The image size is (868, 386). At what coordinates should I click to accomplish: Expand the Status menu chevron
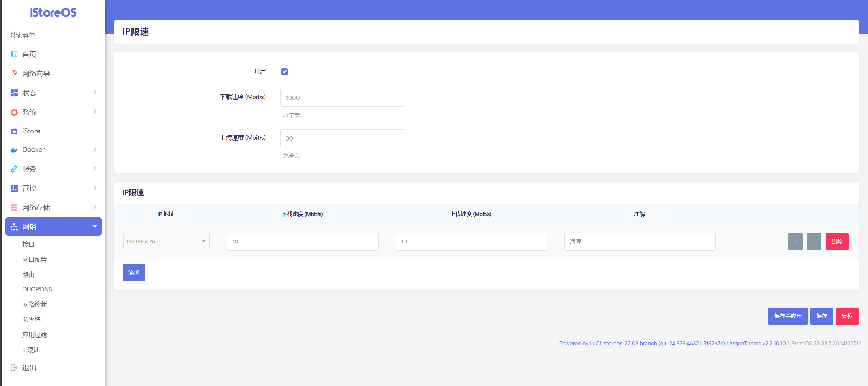(95, 93)
